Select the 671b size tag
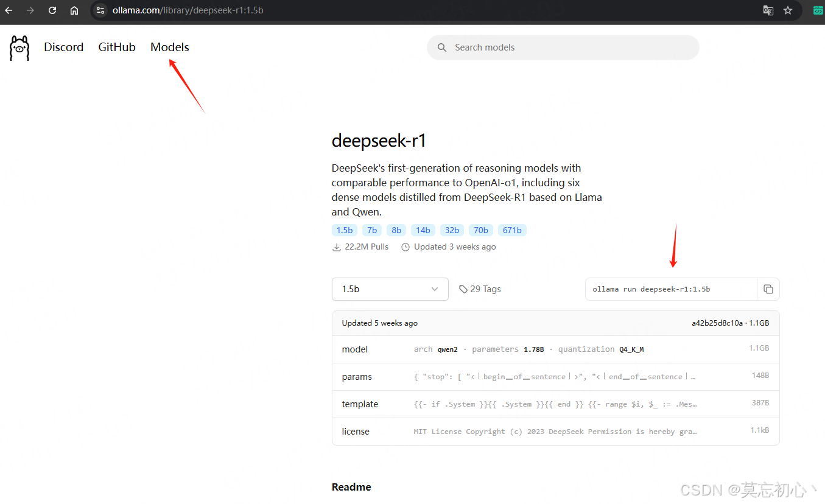Viewport: 825px width, 504px height. [x=512, y=230]
